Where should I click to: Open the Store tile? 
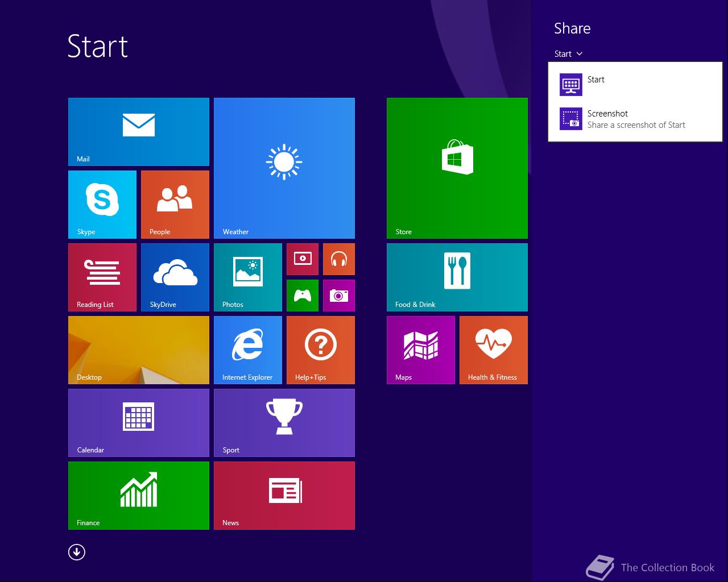[457, 168]
